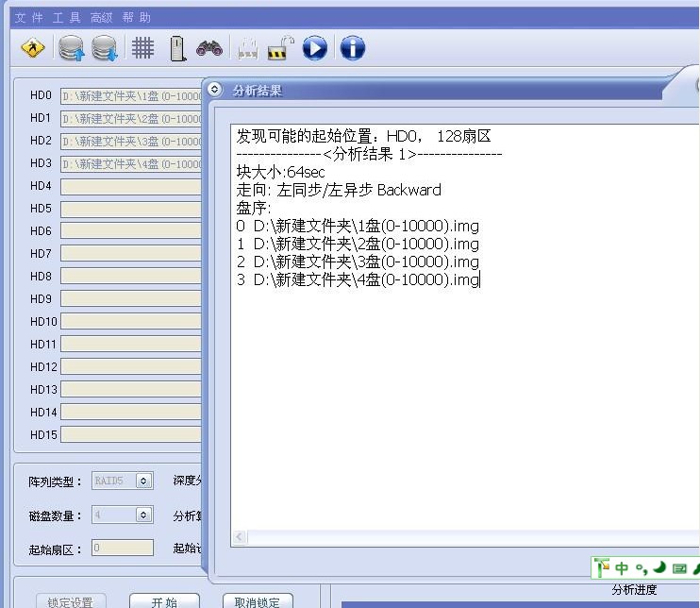Click result line '3 D:\新建文件夹\4盘(0-10000).img'
The image size is (700, 608).
point(358,279)
